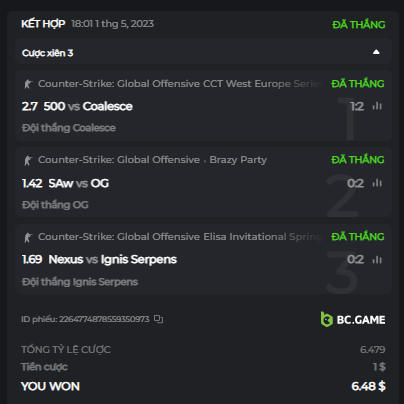
Task: Click CS:GO icon beside CCT West Europe
Action: (x=28, y=84)
